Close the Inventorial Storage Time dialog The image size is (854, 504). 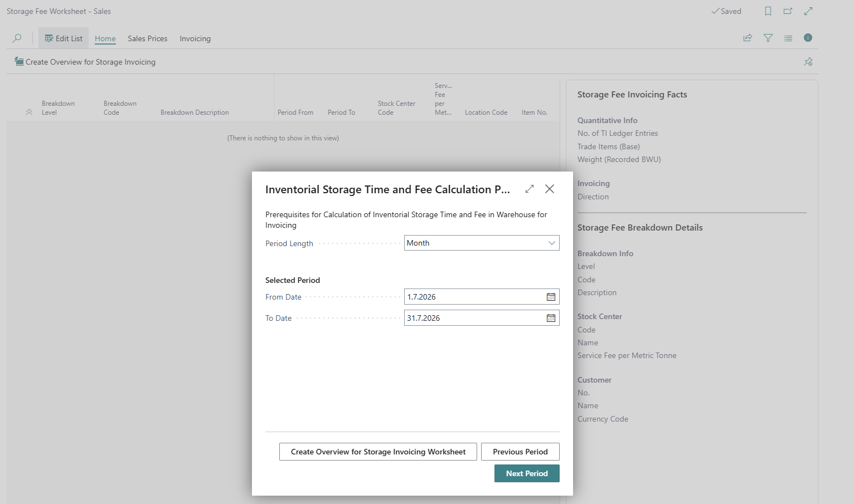coord(550,189)
